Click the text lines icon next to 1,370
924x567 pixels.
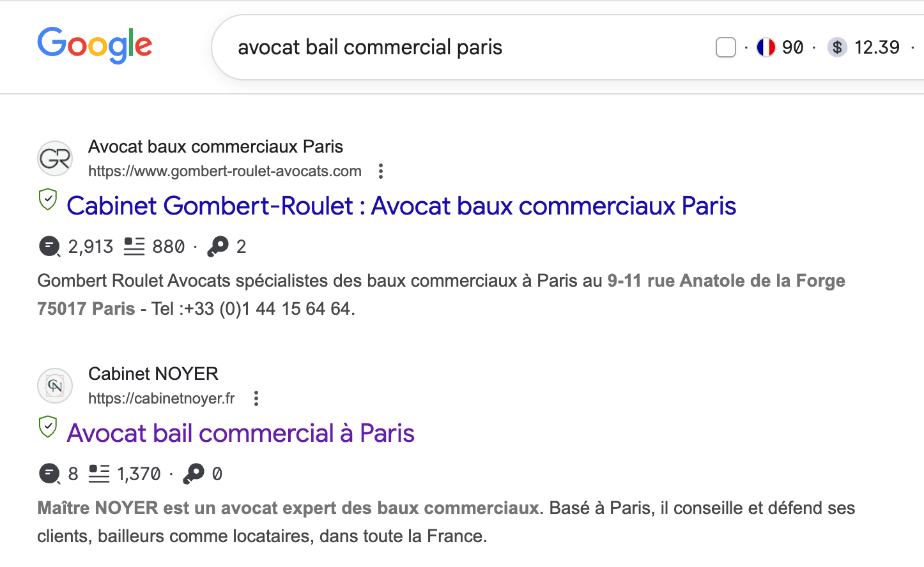click(x=99, y=474)
